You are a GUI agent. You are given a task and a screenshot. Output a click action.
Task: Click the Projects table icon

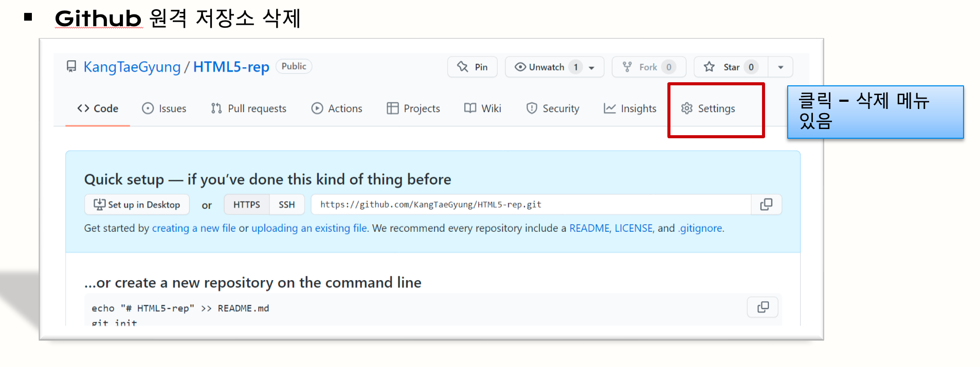click(x=392, y=108)
